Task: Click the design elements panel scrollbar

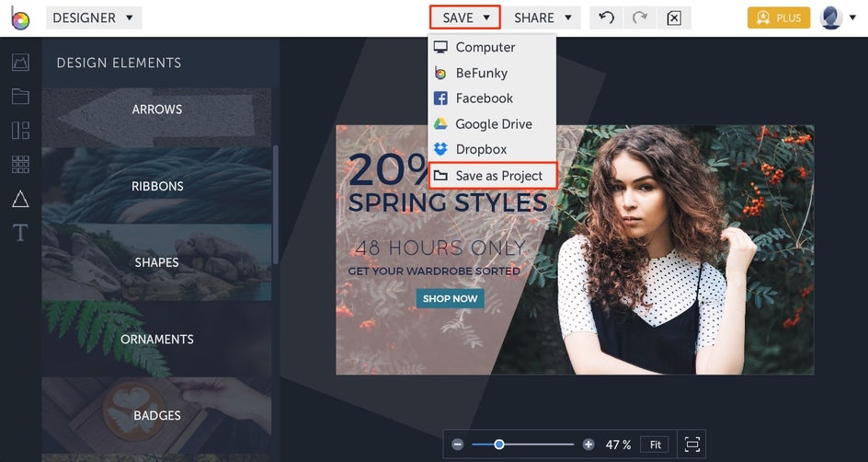Action: pos(275,205)
